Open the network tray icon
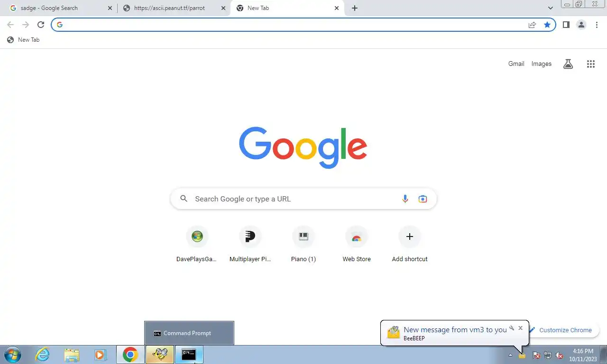Screen dimensions: 607x364 548,355
